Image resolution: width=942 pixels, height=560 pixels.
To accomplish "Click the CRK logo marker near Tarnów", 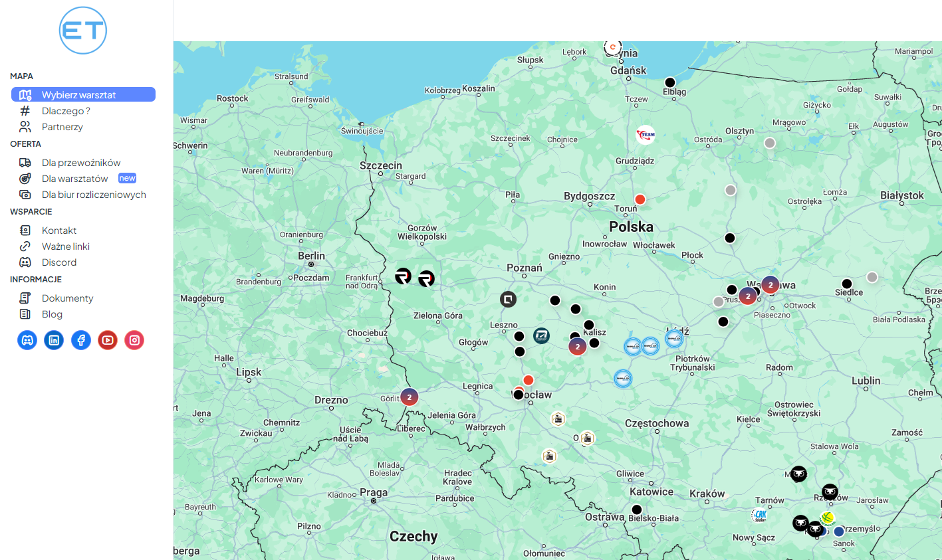I will coord(759,515).
